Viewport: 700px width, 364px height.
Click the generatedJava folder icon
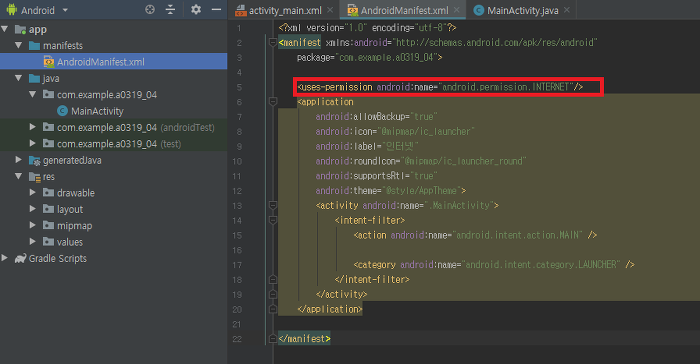coord(34,160)
